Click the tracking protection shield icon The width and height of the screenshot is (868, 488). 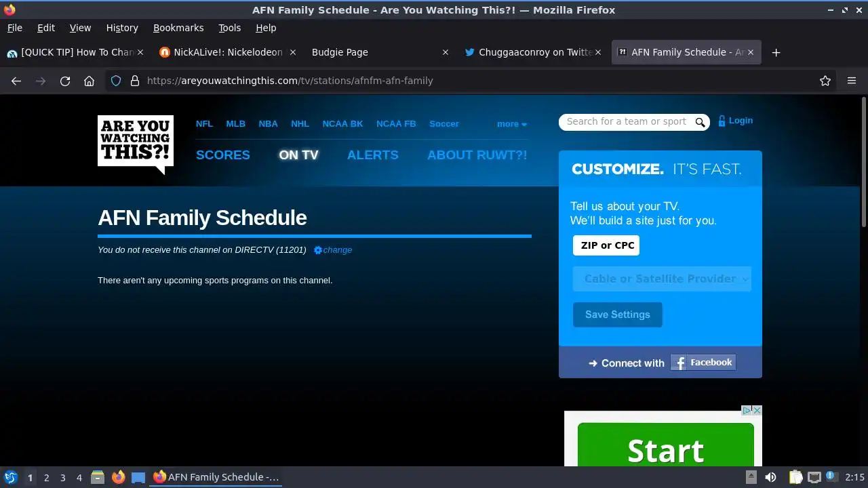click(116, 81)
